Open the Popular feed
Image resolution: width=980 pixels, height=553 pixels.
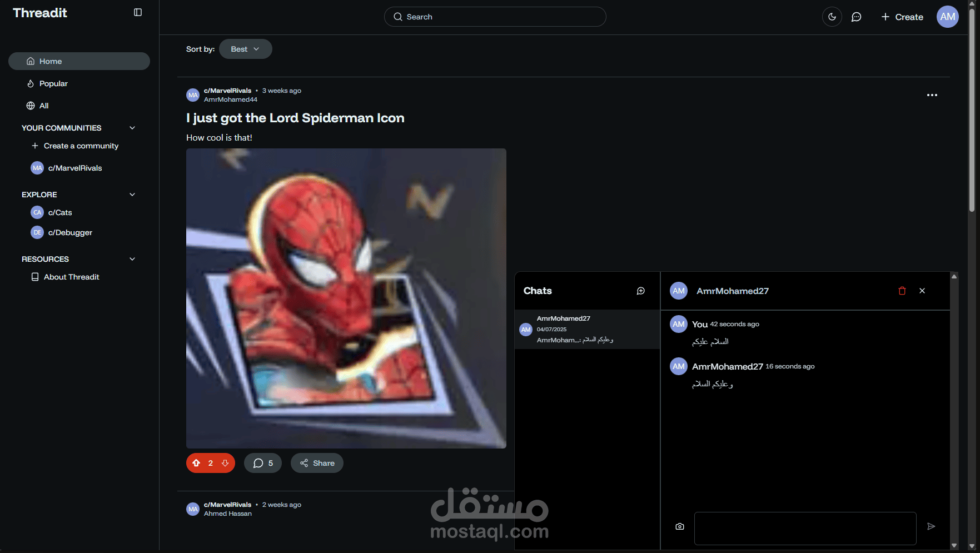coord(79,83)
